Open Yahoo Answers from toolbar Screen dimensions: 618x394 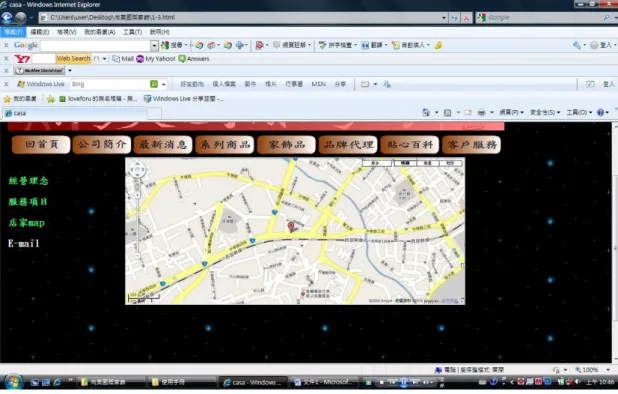pyautogui.click(x=194, y=59)
